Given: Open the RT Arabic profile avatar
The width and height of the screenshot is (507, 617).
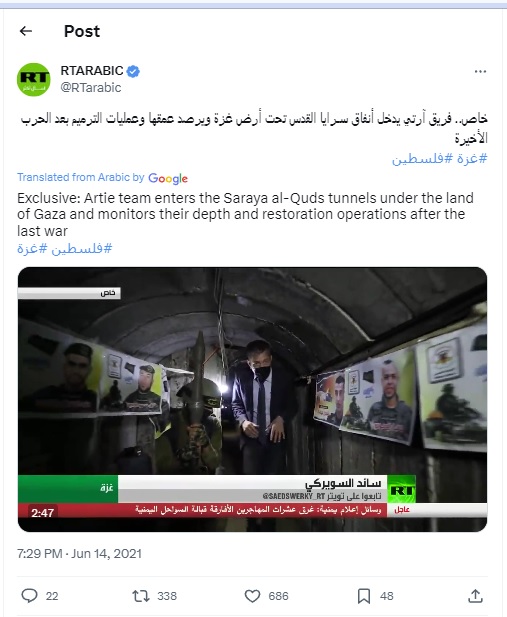Looking at the screenshot, I should click(33, 79).
